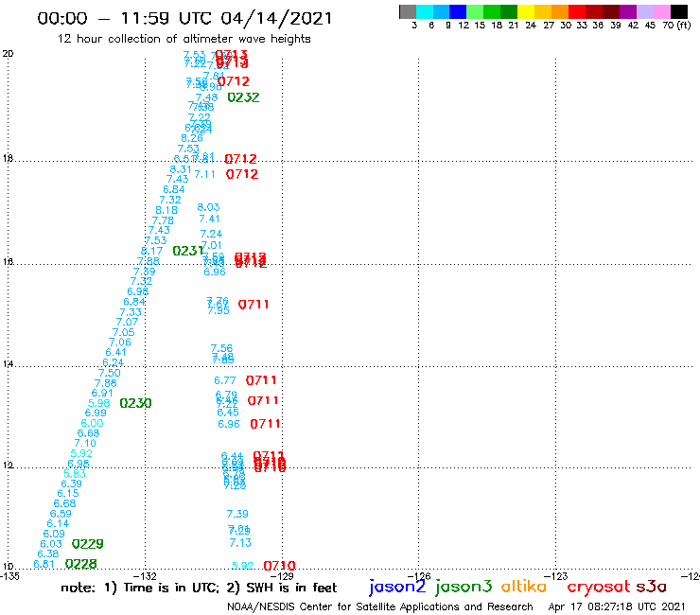Viewport: 700px width, 615px height.
Task: Select the dark blue 12 ft legend swatch
Action: tap(458, 12)
